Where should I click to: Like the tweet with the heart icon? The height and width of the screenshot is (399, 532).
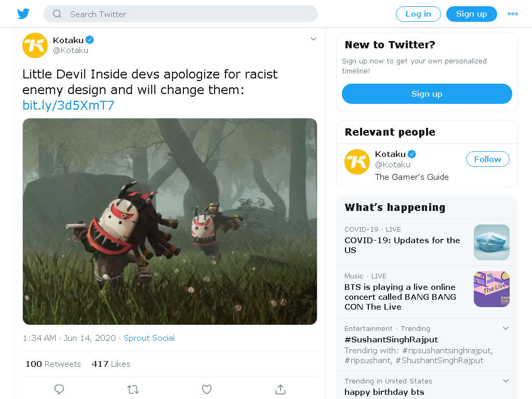click(x=207, y=389)
